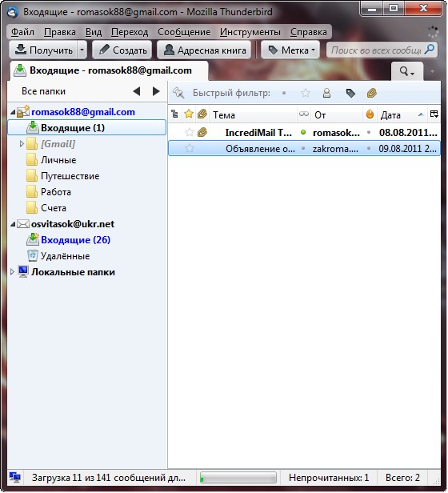The image size is (448, 493).
Task: Open the Файл menu
Action: point(22,32)
